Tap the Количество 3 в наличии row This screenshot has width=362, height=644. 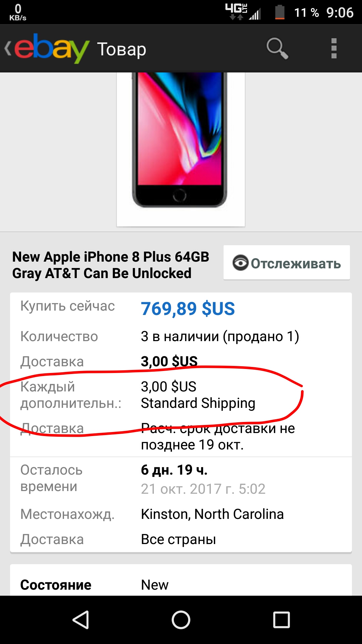181,336
